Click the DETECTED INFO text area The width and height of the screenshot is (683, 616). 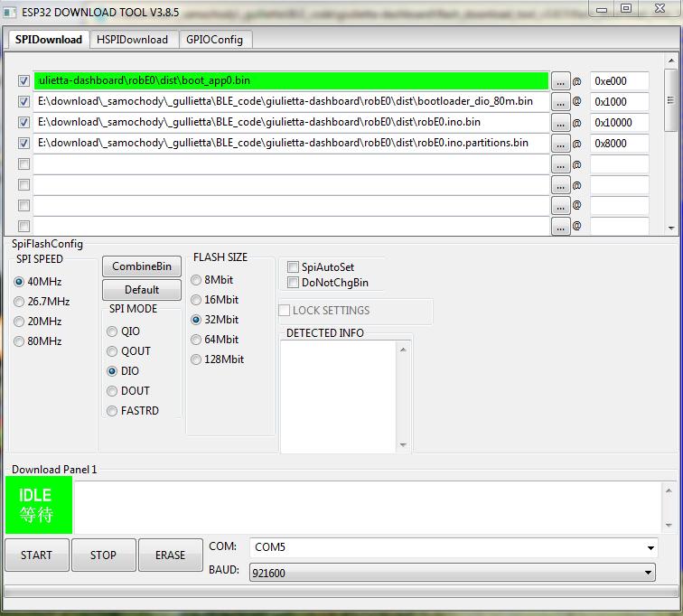[339, 397]
